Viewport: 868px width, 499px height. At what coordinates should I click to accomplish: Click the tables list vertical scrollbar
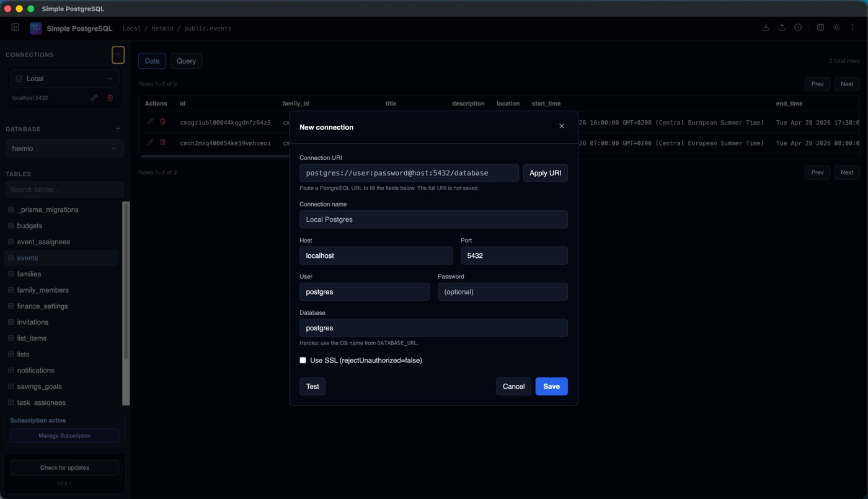tap(126, 282)
